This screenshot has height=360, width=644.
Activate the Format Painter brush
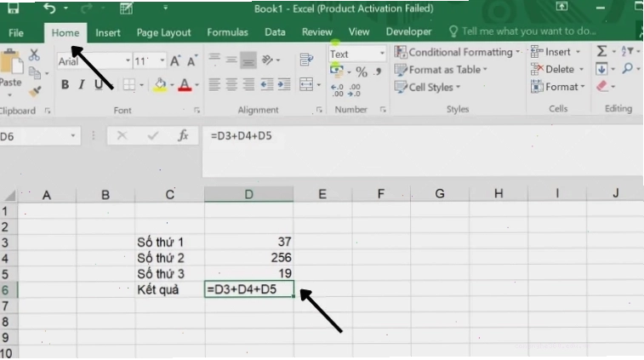(35, 91)
